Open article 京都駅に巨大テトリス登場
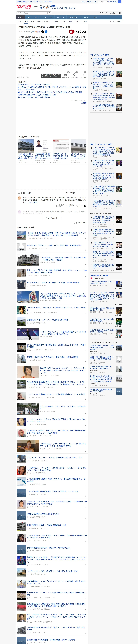 [57, 560]
